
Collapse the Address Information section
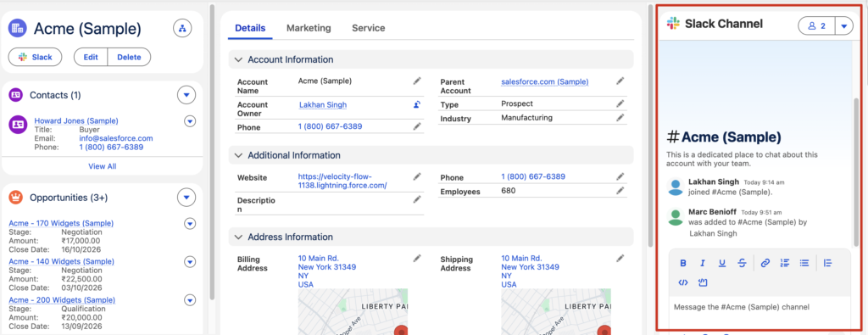(x=238, y=237)
